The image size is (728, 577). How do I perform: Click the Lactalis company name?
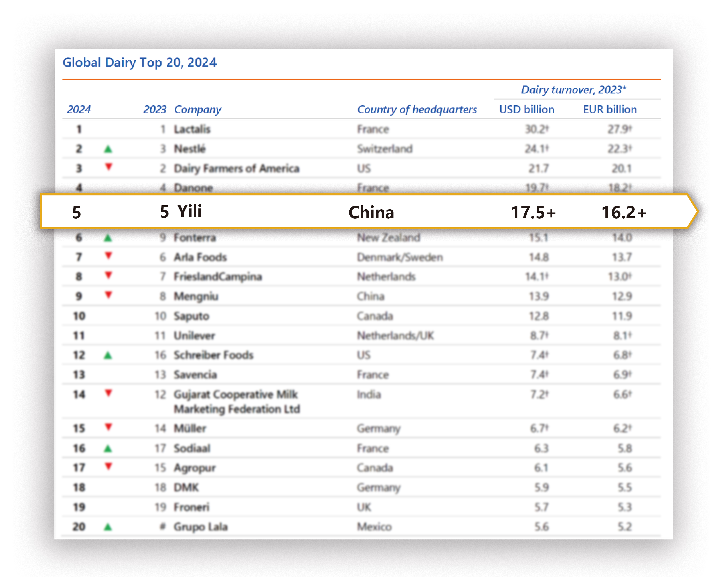click(x=192, y=129)
